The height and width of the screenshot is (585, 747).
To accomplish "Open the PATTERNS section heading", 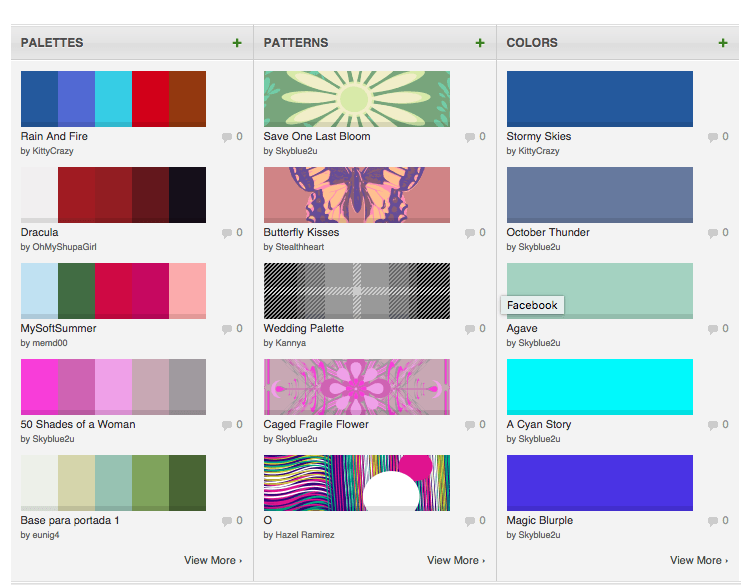I will 296,42.
